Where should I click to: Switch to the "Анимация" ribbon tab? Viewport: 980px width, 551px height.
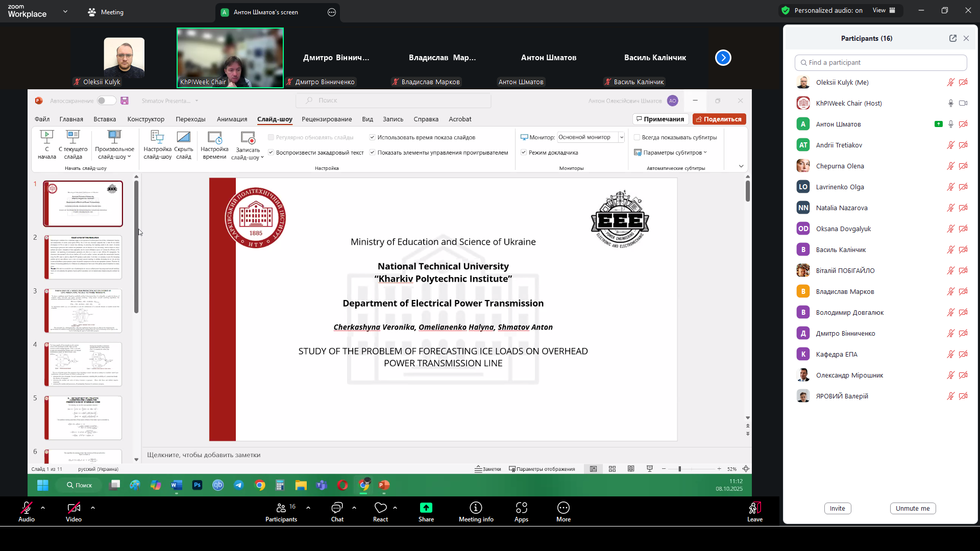(x=232, y=119)
